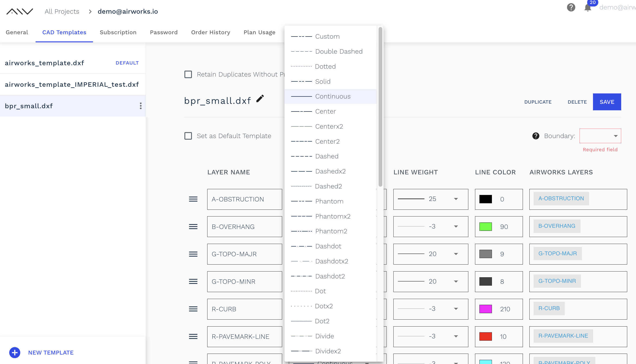Select Dashed line type
The image size is (636, 364).
(x=330, y=156)
